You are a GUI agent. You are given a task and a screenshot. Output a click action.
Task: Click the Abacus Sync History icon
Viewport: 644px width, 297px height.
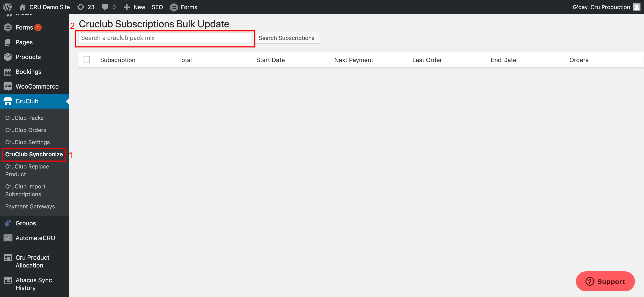pyautogui.click(x=8, y=280)
